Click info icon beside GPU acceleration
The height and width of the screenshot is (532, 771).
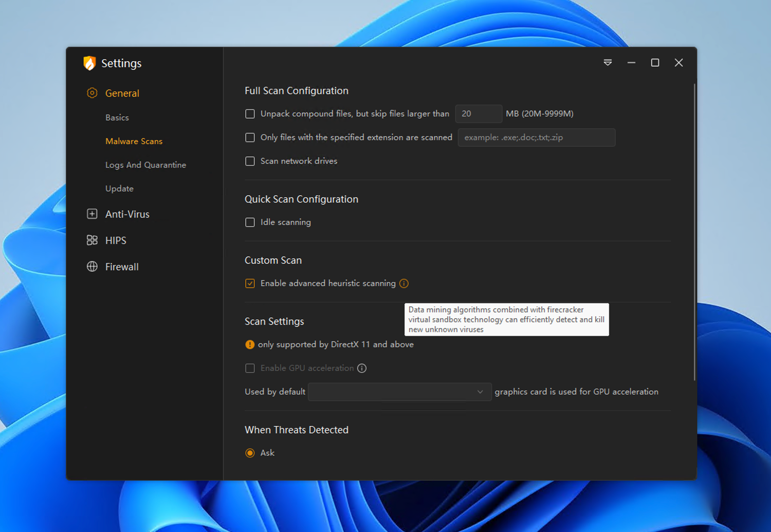pyautogui.click(x=362, y=368)
